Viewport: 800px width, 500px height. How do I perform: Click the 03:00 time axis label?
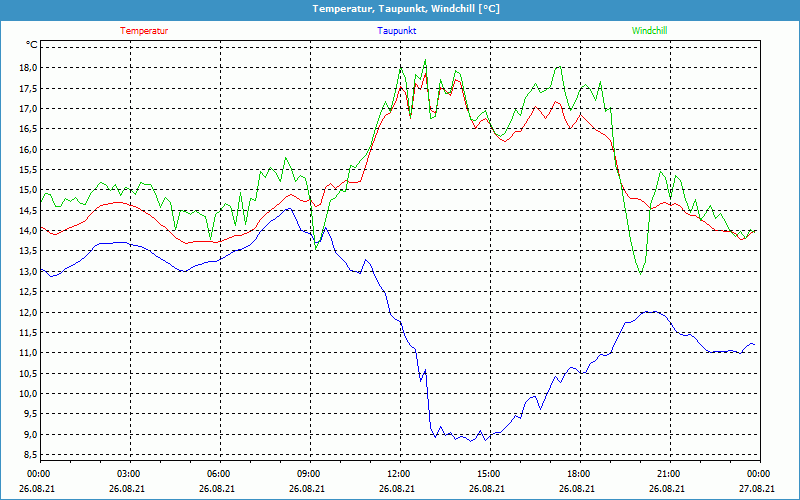(x=129, y=474)
